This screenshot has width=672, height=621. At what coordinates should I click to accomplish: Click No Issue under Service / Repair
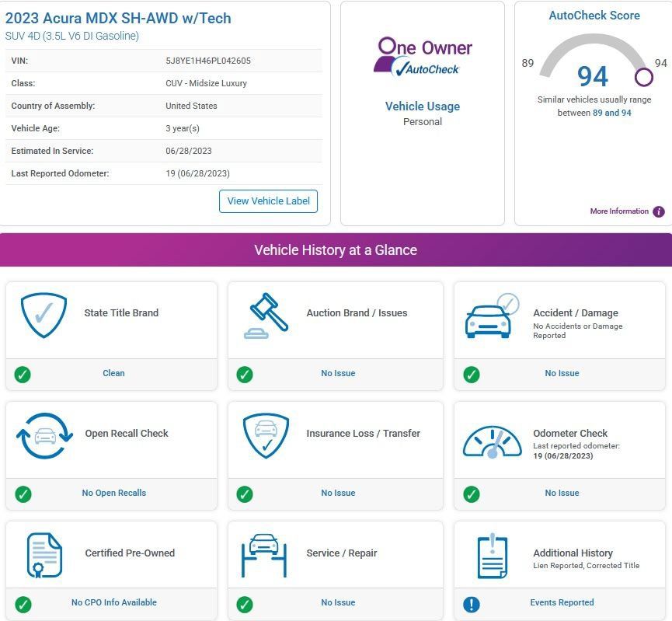(338, 602)
